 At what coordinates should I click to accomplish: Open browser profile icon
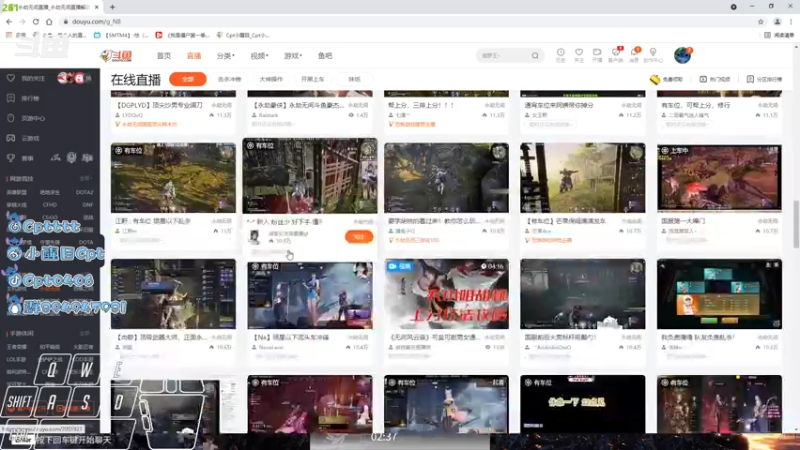[777, 21]
